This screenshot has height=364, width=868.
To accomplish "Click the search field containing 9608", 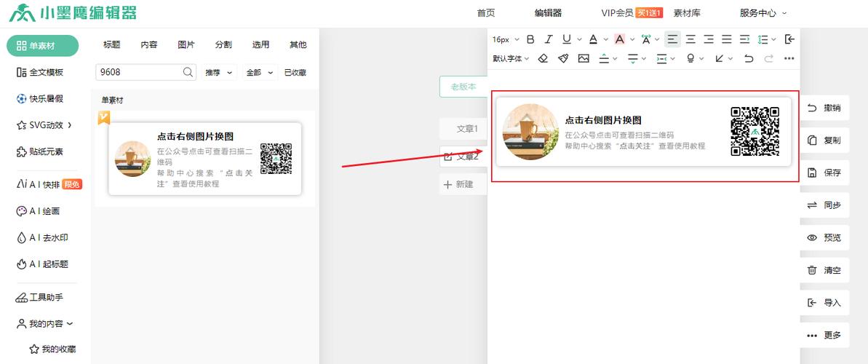I will point(138,72).
